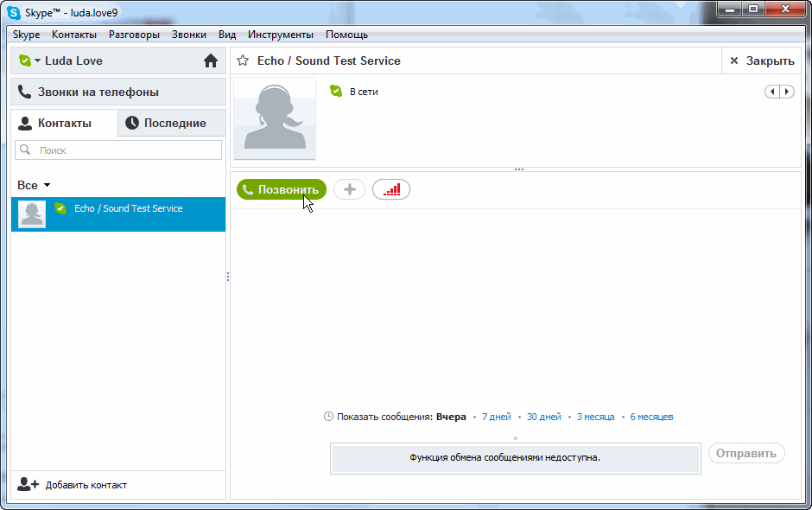The image size is (812, 510).
Task: Show messages from 3 месяца
Action: 595,417
